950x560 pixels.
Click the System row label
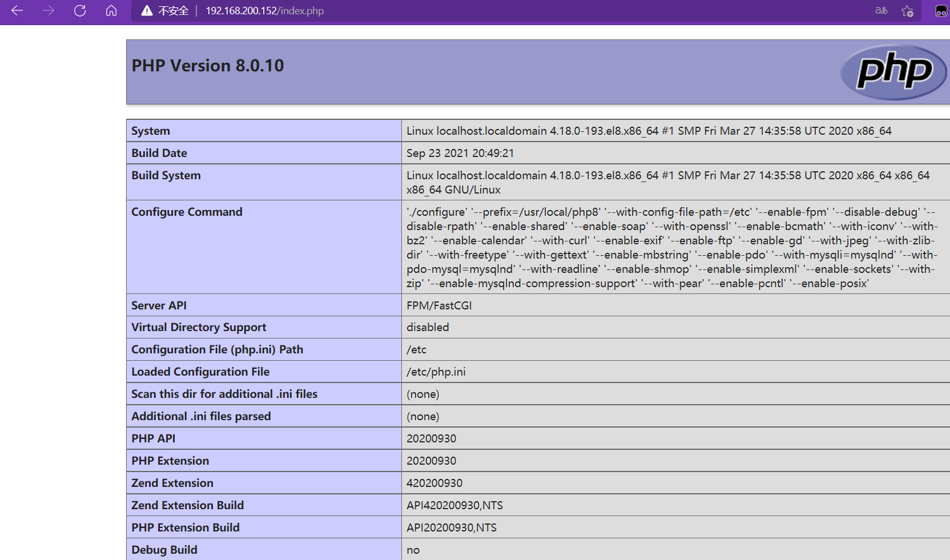(x=151, y=131)
